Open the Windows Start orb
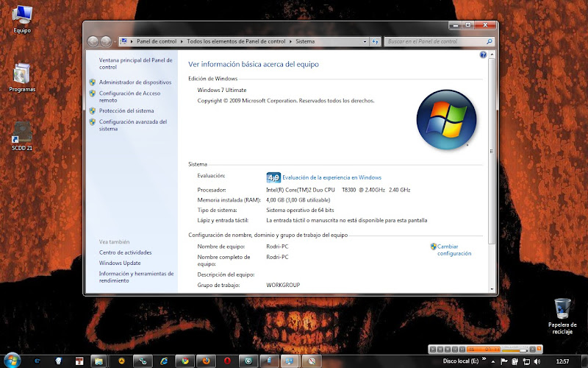This screenshot has height=368, width=588. pos(12,361)
